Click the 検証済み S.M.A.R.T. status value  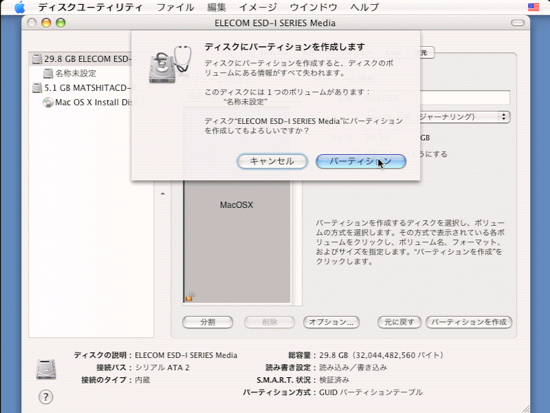tap(334, 380)
